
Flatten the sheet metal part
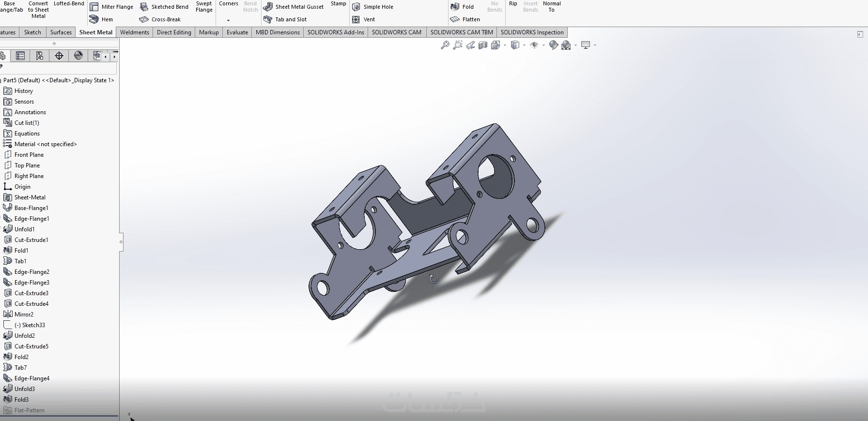point(465,19)
